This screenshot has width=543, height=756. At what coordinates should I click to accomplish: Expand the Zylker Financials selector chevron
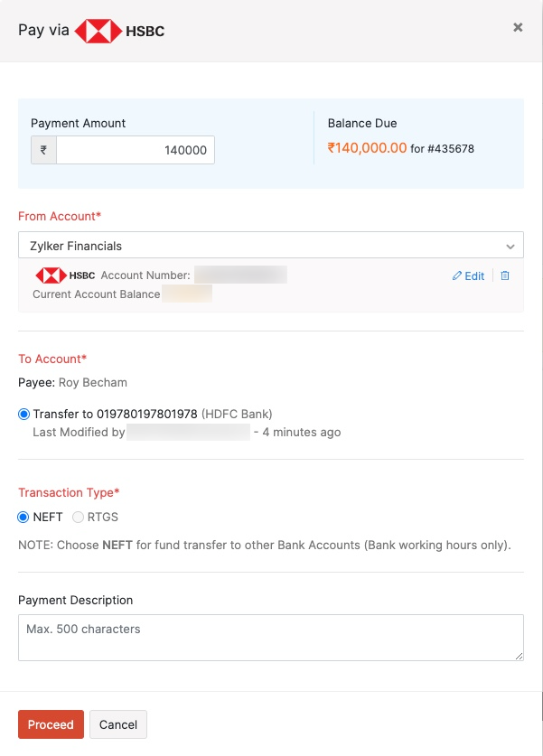click(x=512, y=245)
